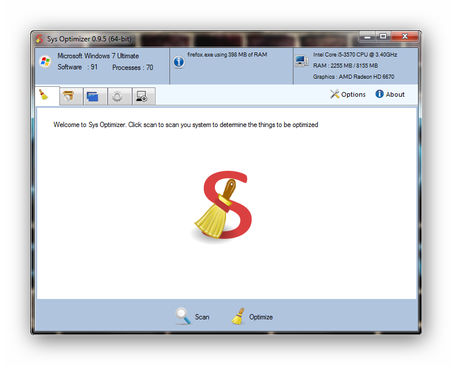Minimize the Sys Optimizer window
The image size is (453, 366).
(367, 36)
